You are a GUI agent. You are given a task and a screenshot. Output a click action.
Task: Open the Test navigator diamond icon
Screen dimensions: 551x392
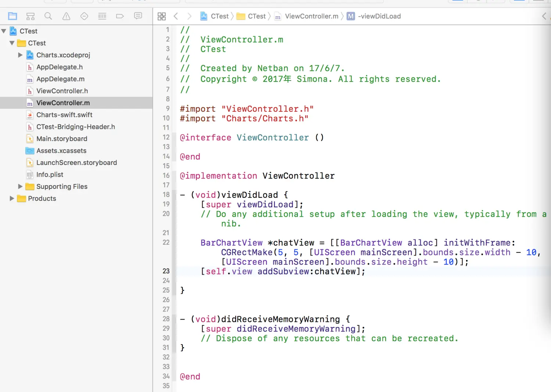pyautogui.click(x=84, y=16)
